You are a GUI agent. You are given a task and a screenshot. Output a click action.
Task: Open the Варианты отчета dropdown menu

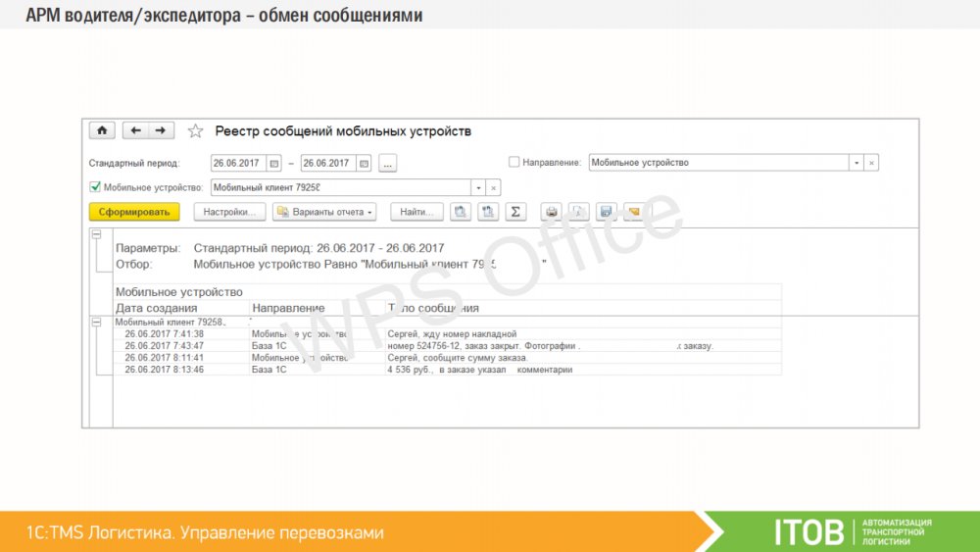pyautogui.click(x=323, y=212)
